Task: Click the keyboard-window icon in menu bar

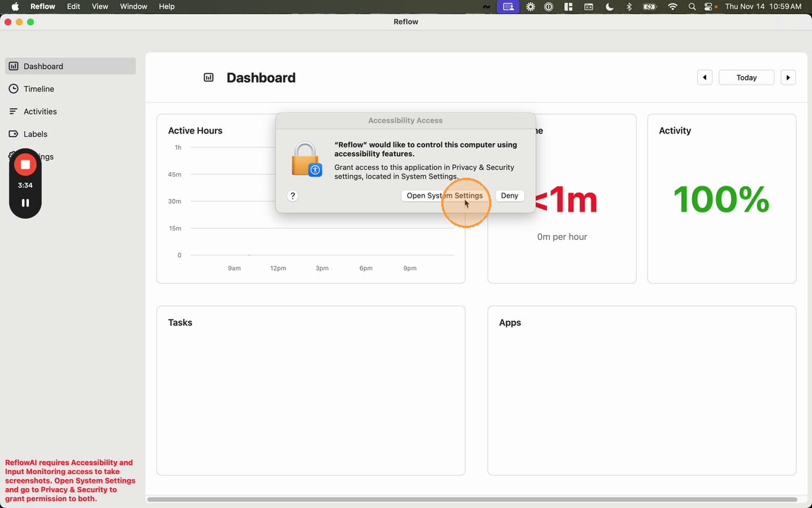Action: [x=589, y=7]
